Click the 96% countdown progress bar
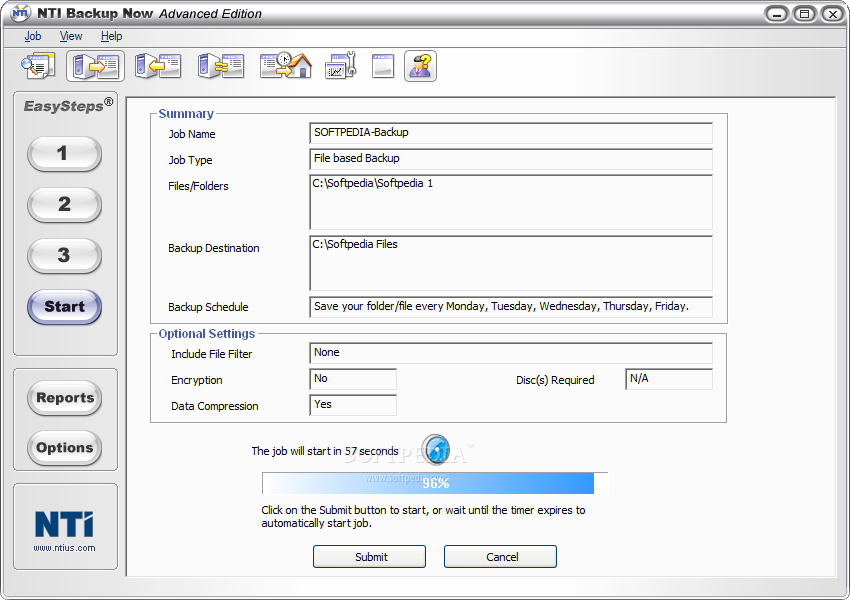The image size is (851, 601). [x=435, y=483]
